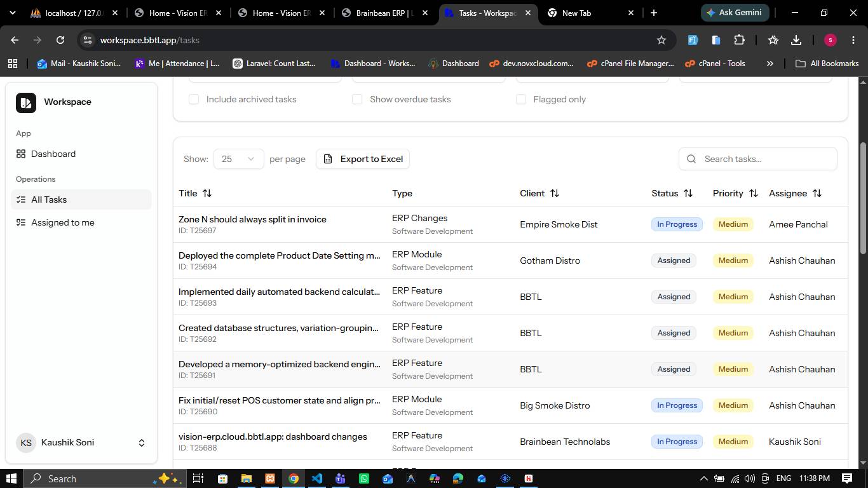Viewport: 868px width, 488px height.
Task: Check the Flagged only option
Action: 521,99
